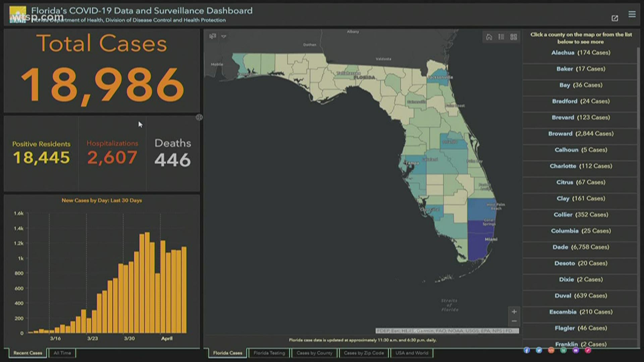644x362 pixels.
Task: Click the county list scrollbar
Action: pyautogui.click(x=639, y=88)
